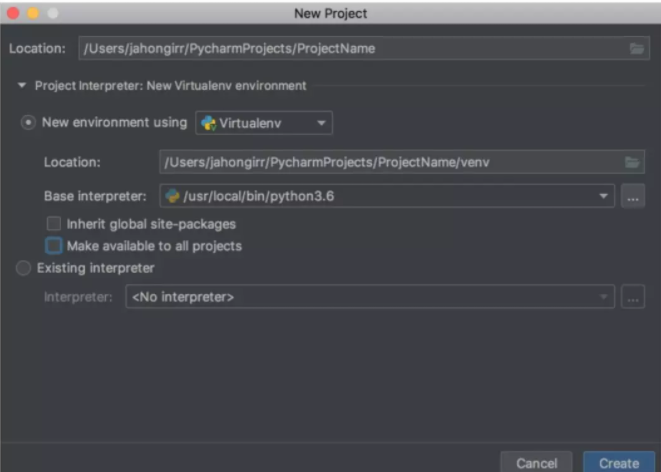661x472 pixels.
Task: Minimize the New Project window with yellow button
Action: tap(33, 13)
